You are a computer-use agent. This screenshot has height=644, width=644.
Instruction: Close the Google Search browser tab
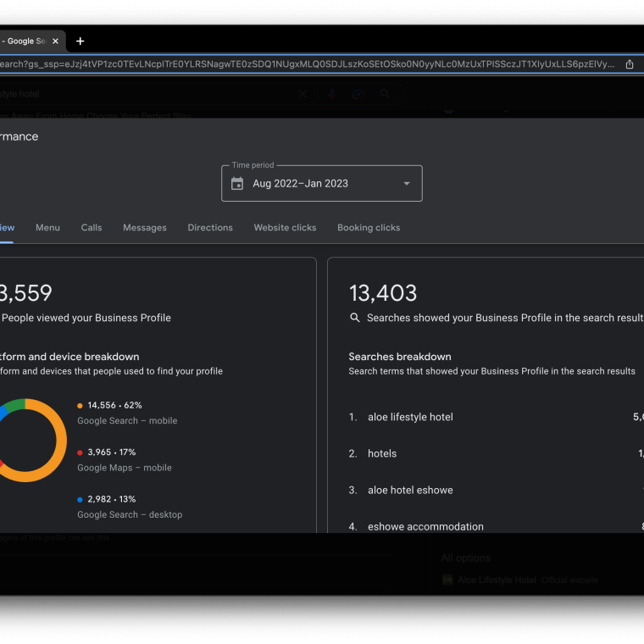[56, 42]
